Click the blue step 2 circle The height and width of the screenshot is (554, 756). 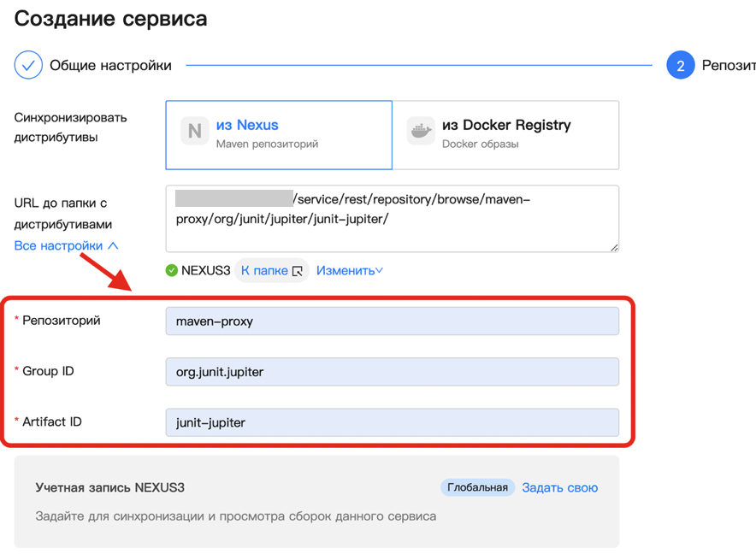(x=680, y=65)
